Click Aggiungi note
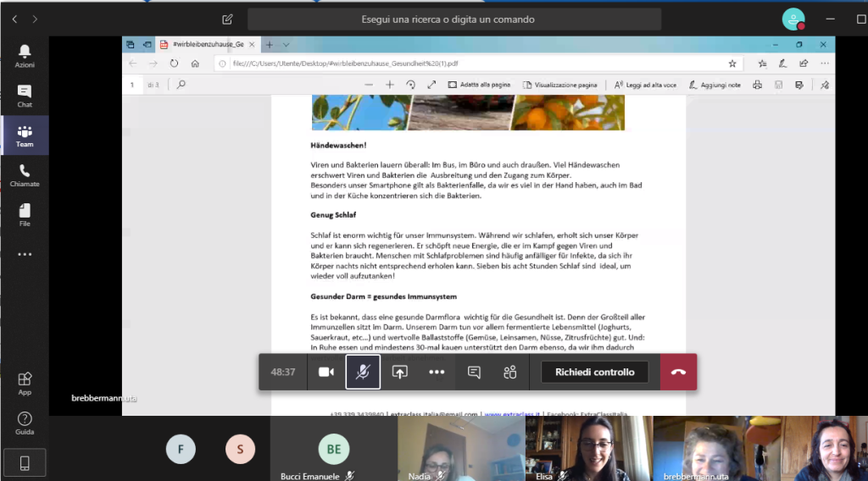Image resolution: width=868 pixels, height=481 pixels. point(715,85)
